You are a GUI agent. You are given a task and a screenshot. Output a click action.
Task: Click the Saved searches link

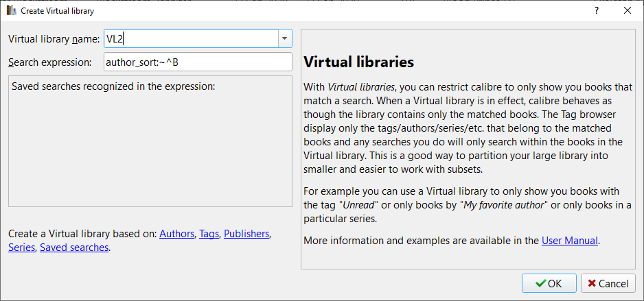point(74,248)
